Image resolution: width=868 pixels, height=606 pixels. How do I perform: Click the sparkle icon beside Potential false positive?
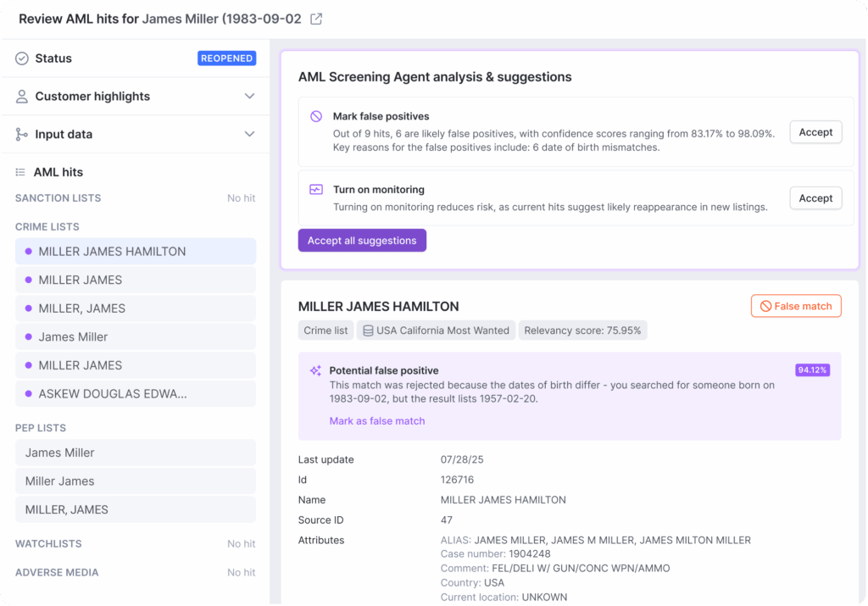coord(315,370)
